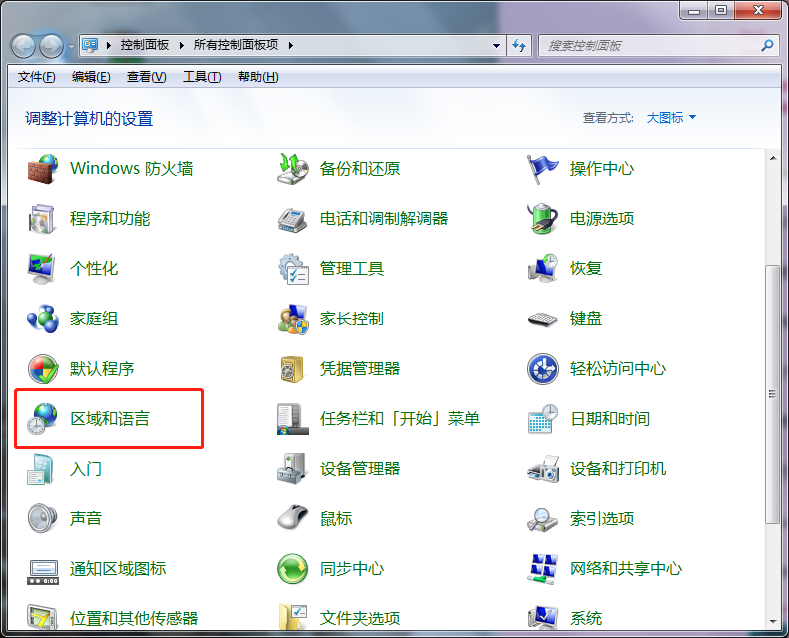The height and width of the screenshot is (638, 789).
Task: Open the recent pages arrow beside Forward
Action: click(x=71, y=46)
